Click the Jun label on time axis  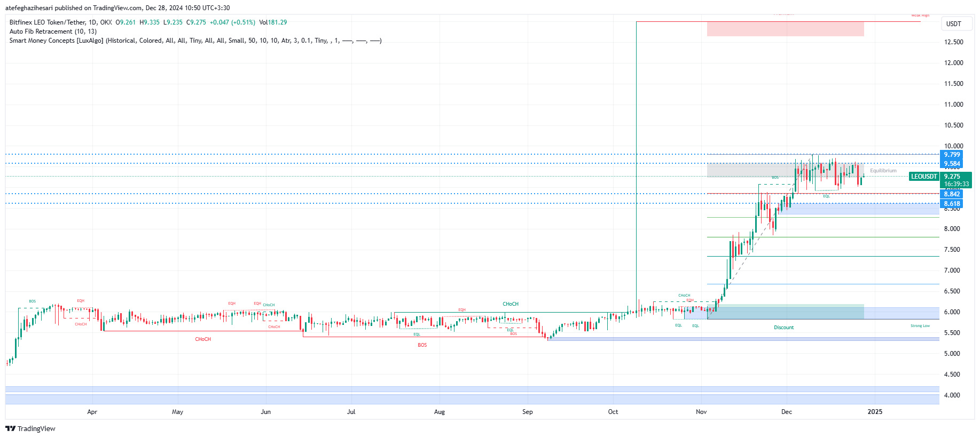coord(265,412)
